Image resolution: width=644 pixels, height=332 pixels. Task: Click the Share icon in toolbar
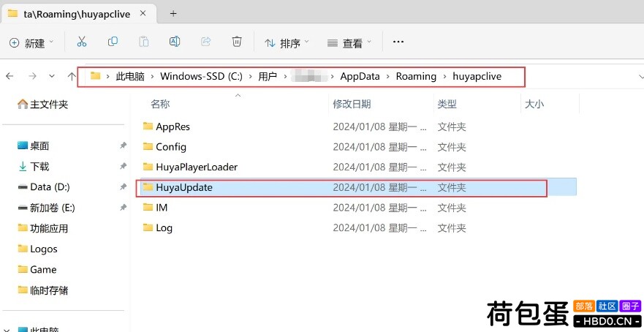pos(205,42)
